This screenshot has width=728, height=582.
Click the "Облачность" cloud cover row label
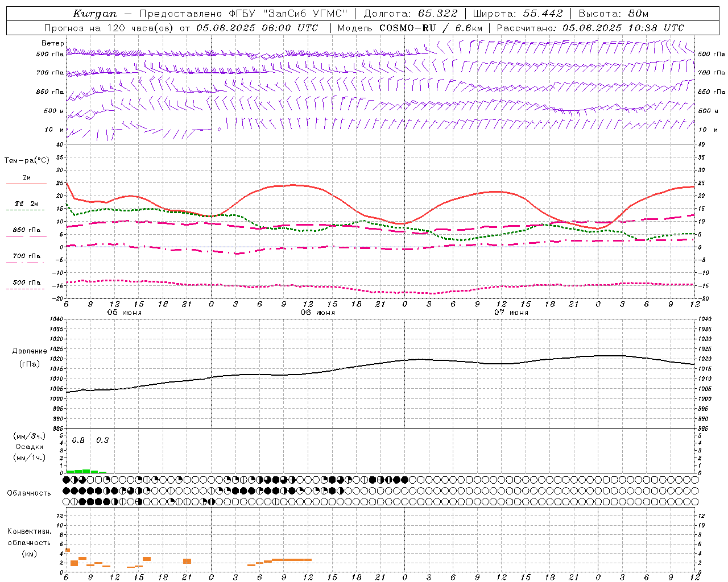(x=29, y=493)
